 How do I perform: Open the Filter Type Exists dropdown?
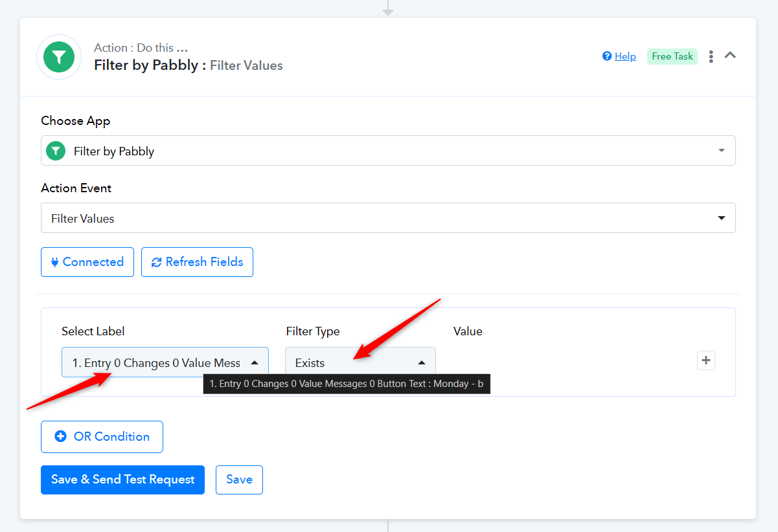(x=360, y=362)
